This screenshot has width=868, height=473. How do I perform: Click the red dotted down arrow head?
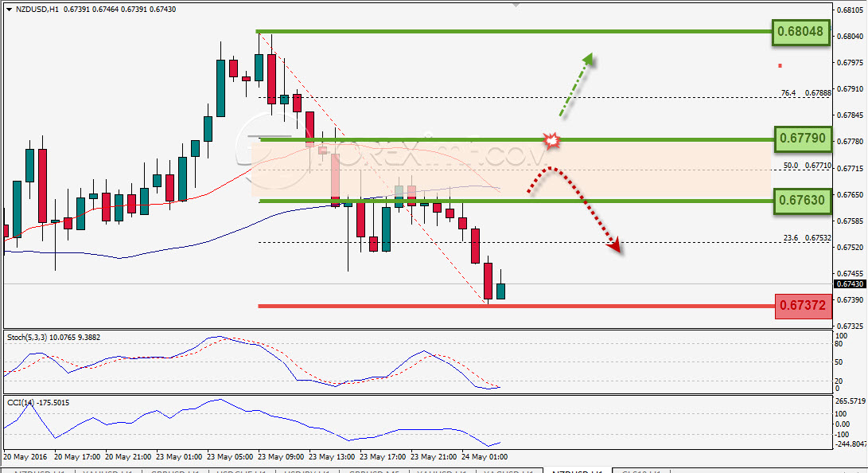[x=613, y=245]
